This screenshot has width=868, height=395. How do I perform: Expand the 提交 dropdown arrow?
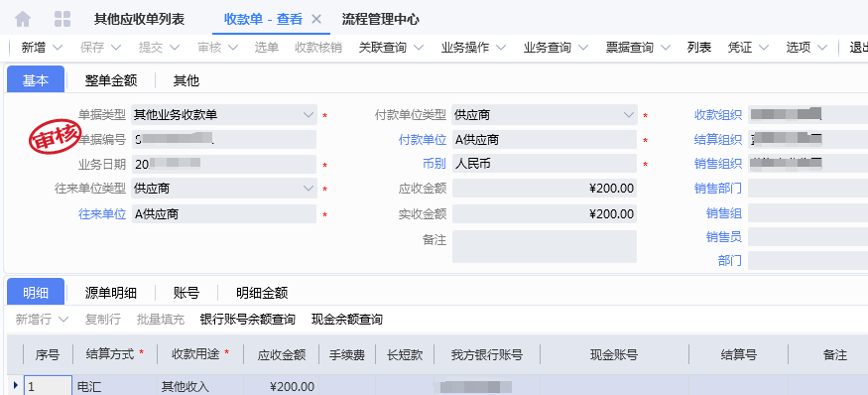click(175, 48)
